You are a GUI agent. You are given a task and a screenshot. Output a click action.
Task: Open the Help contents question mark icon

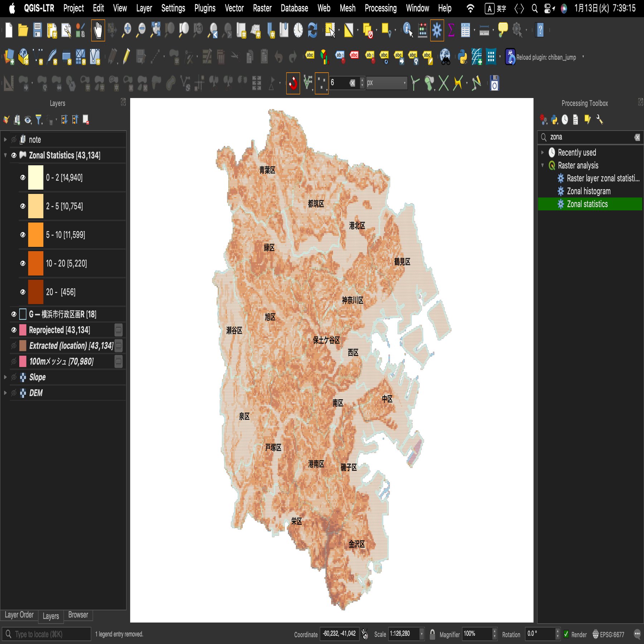click(540, 30)
